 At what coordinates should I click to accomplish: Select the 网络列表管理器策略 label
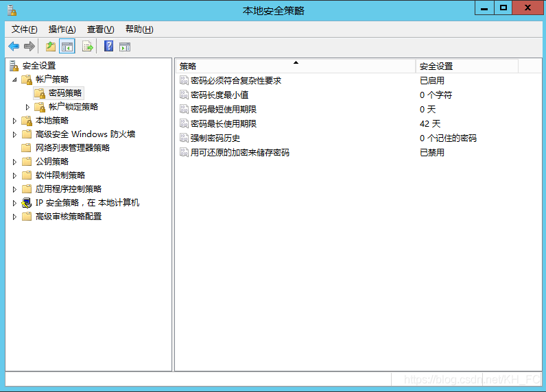73,148
